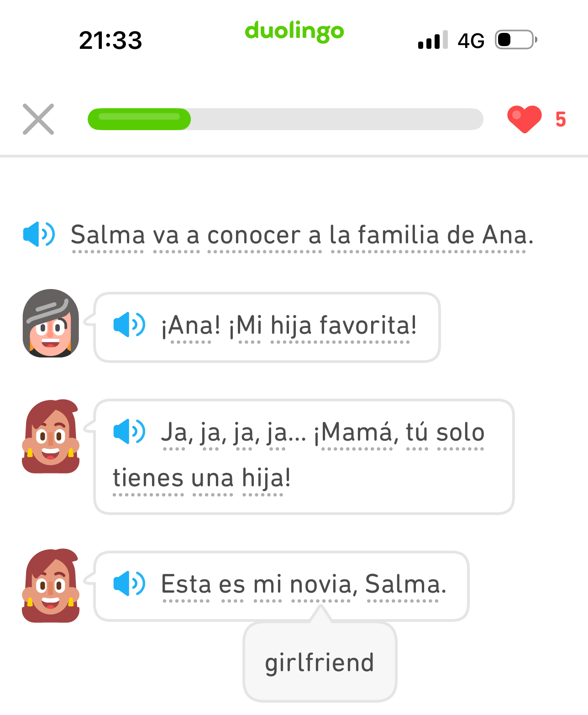Tap the hearts count number 5
The height and width of the screenshot is (715, 588).
pyautogui.click(x=561, y=120)
